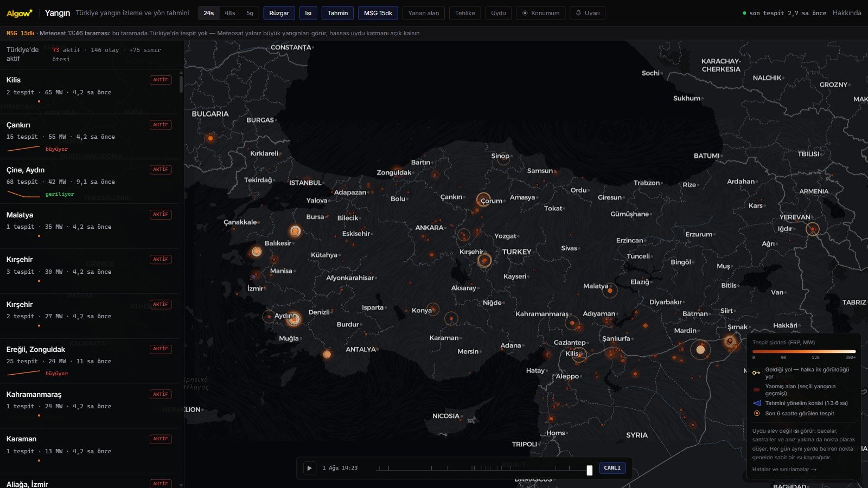Select the bright fire marker at Aydın

(x=293, y=319)
